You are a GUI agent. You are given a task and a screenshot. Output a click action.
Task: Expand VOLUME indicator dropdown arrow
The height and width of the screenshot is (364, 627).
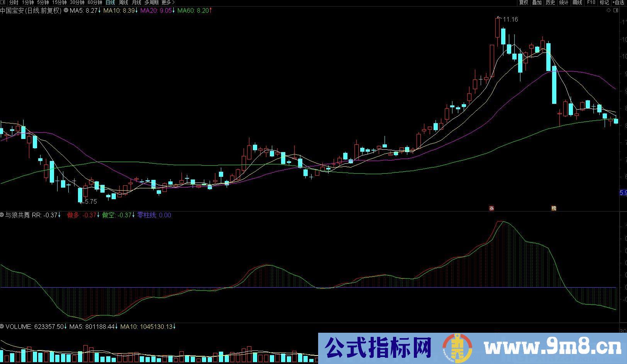click(2, 327)
